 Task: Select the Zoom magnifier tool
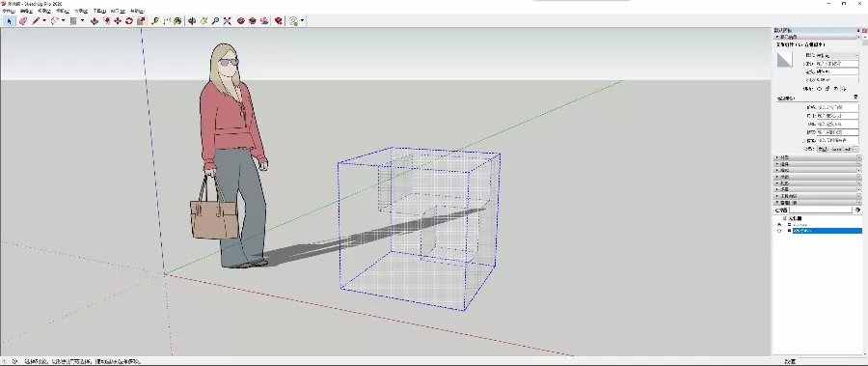click(x=215, y=21)
